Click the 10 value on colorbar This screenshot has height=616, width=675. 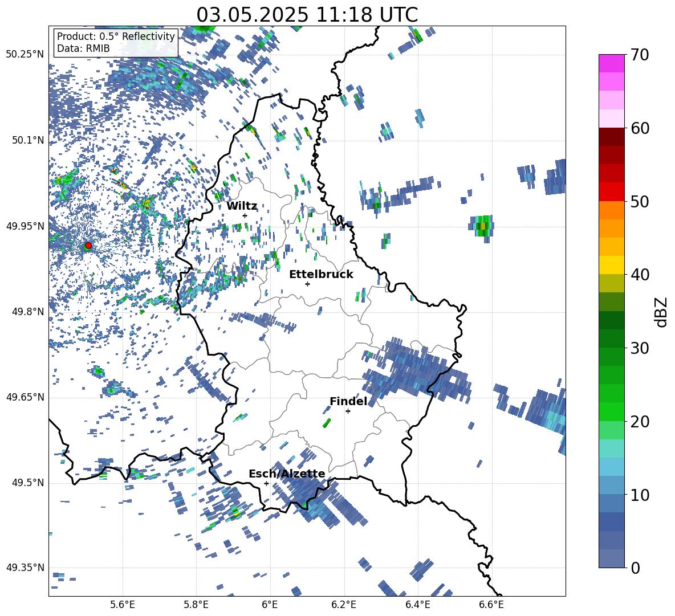[x=639, y=495]
